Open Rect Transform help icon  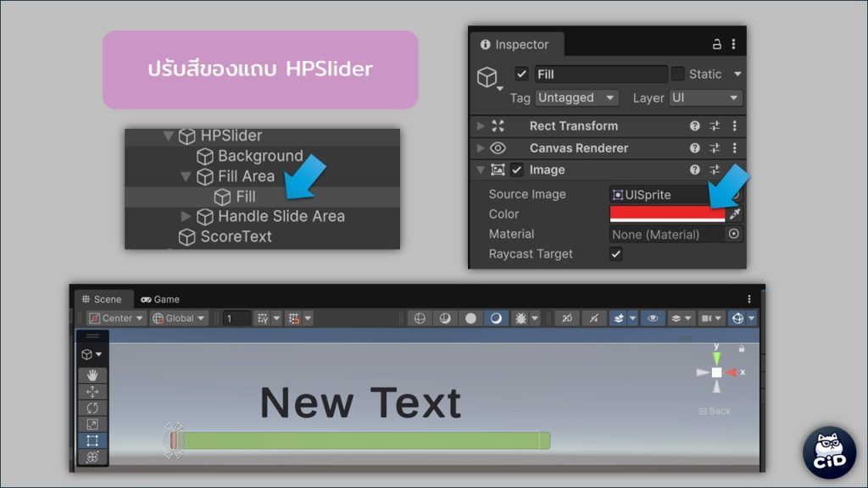(695, 126)
